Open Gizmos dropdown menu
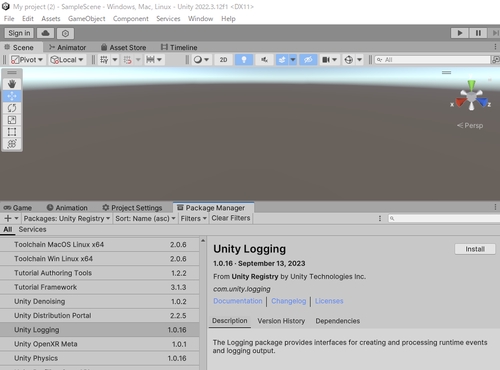Screen dimensions: 500x370 click(x=359, y=60)
